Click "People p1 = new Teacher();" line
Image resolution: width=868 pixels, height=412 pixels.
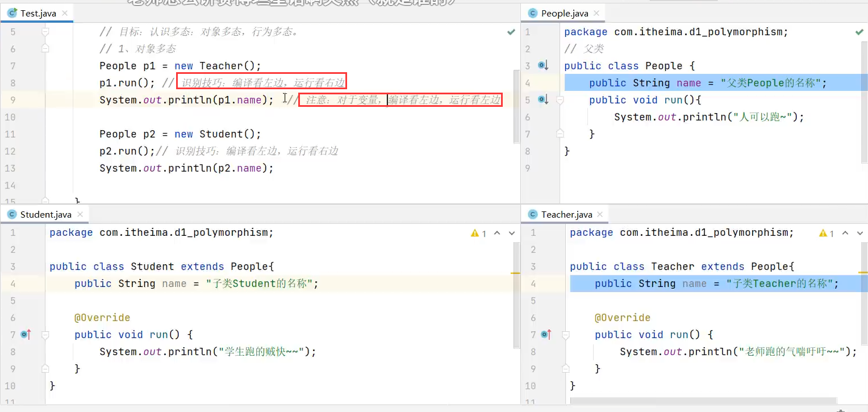180,66
